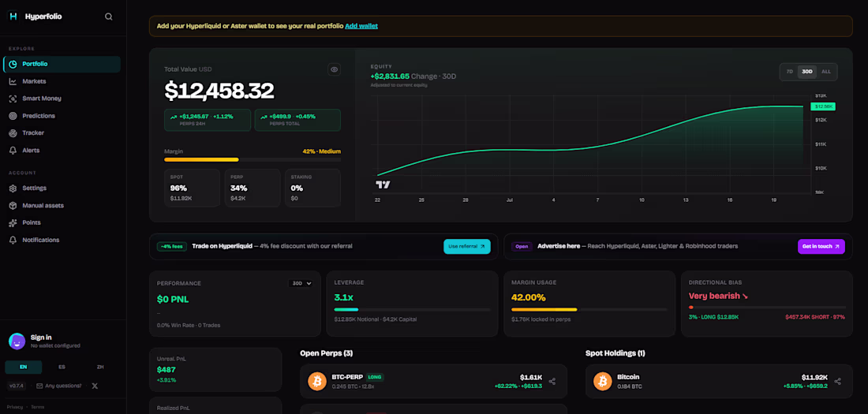868x414 pixels.
Task: Go to Tracker in the sidebar
Action: 62,132
